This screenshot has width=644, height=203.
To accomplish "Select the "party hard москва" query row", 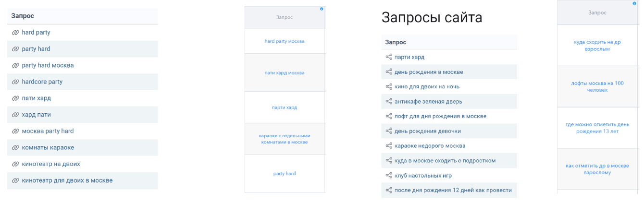I will pyautogui.click(x=48, y=65).
